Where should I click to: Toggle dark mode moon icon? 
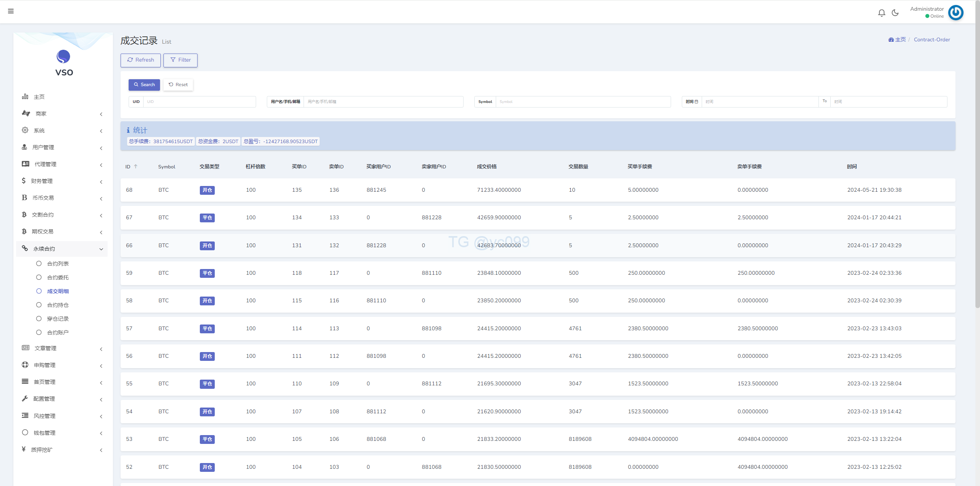coord(895,13)
